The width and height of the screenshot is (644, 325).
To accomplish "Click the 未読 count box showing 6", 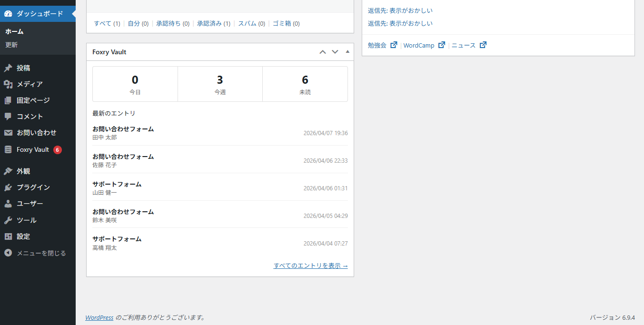I will pos(305,84).
